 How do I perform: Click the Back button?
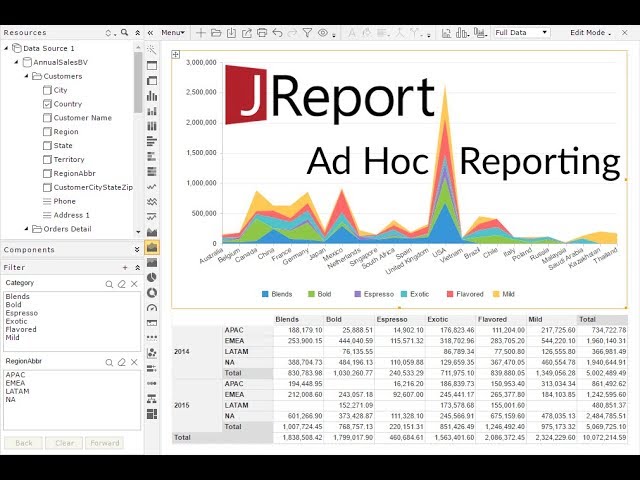point(24,443)
